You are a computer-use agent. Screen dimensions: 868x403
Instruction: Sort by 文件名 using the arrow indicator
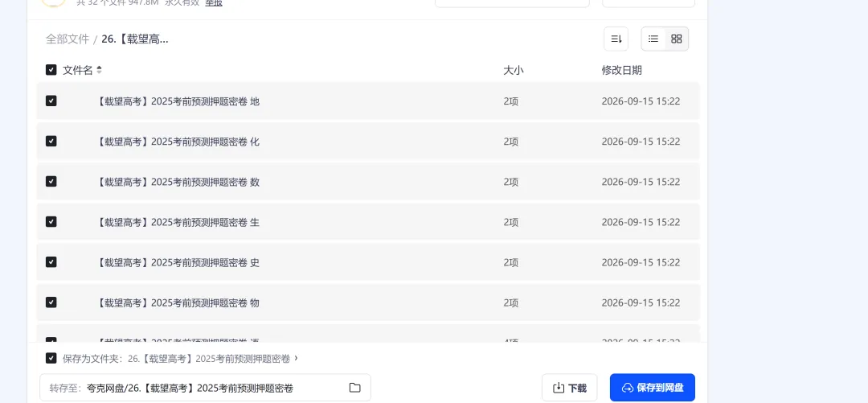pos(99,70)
